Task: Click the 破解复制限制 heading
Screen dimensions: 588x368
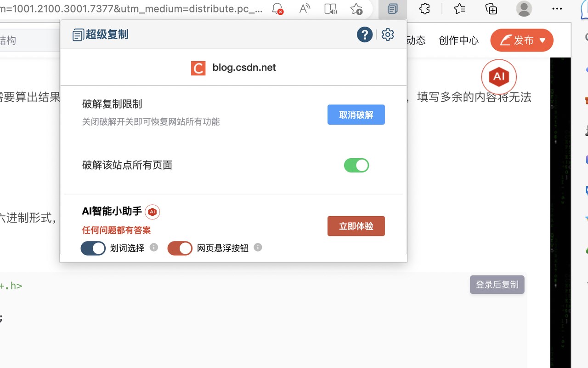Action: pos(112,104)
